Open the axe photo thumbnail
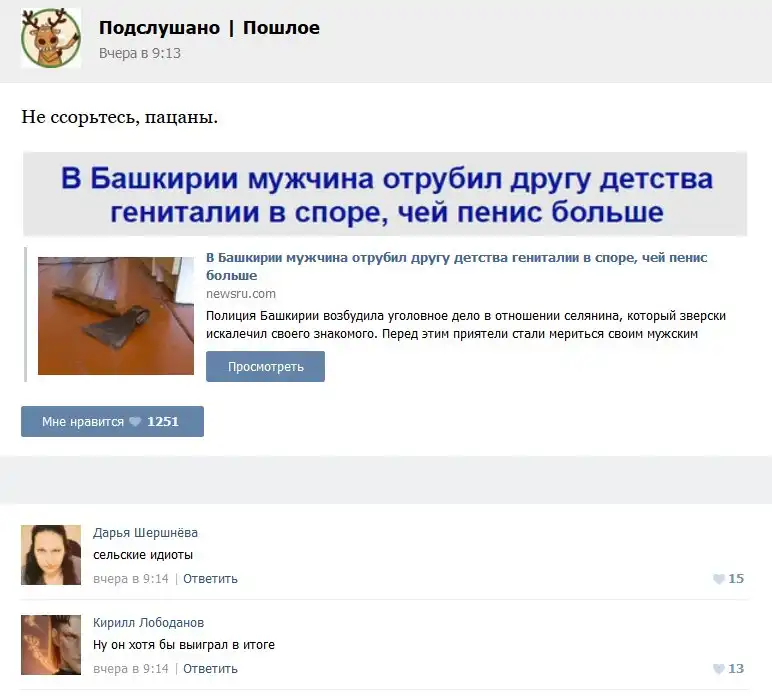This screenshot has width=772, height=698. pos(116,316)
